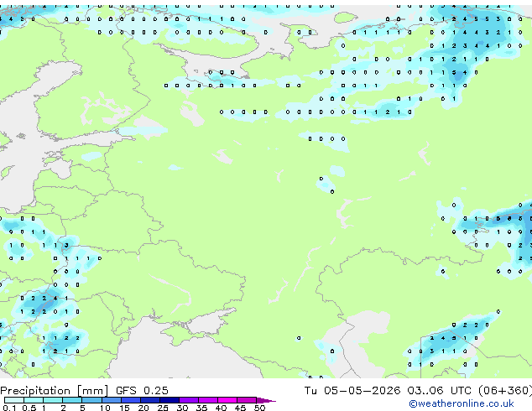Click the 'Tu 05-05-2026' date text
The image size is (532, 411).
coord(352,391)
